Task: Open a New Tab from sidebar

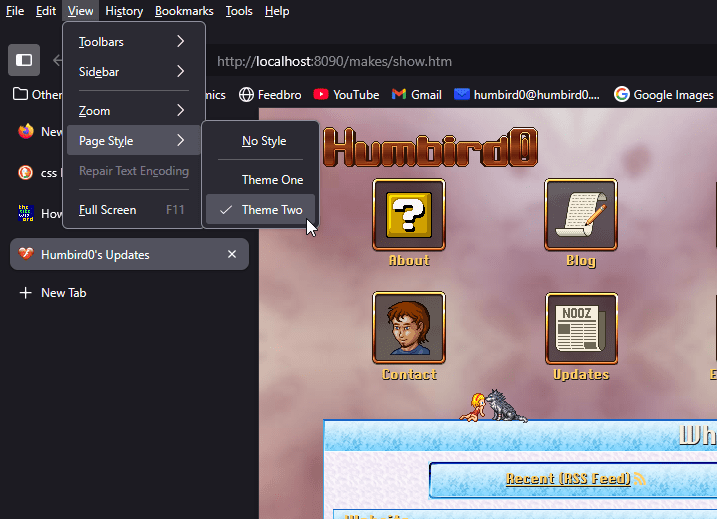Action: [65, 293]
